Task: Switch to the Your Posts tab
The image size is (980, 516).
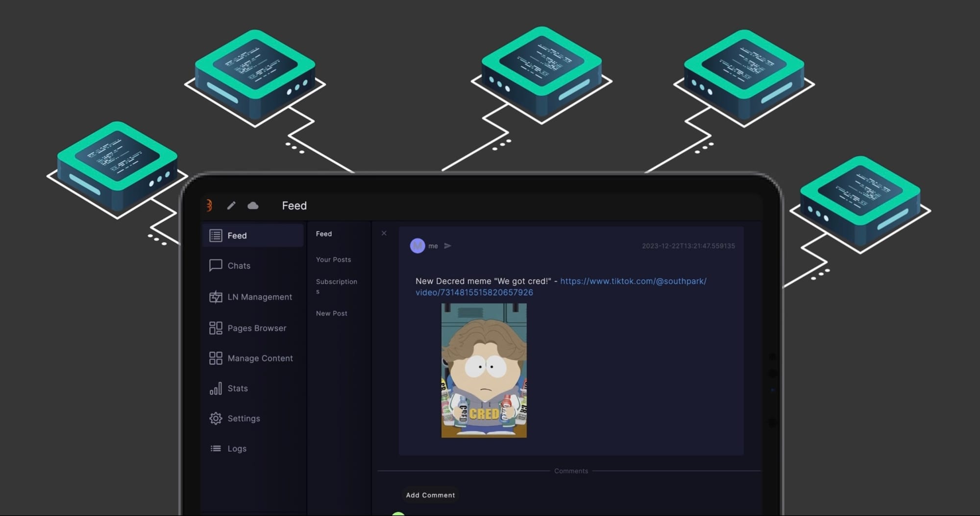Action: click(334, 259)
